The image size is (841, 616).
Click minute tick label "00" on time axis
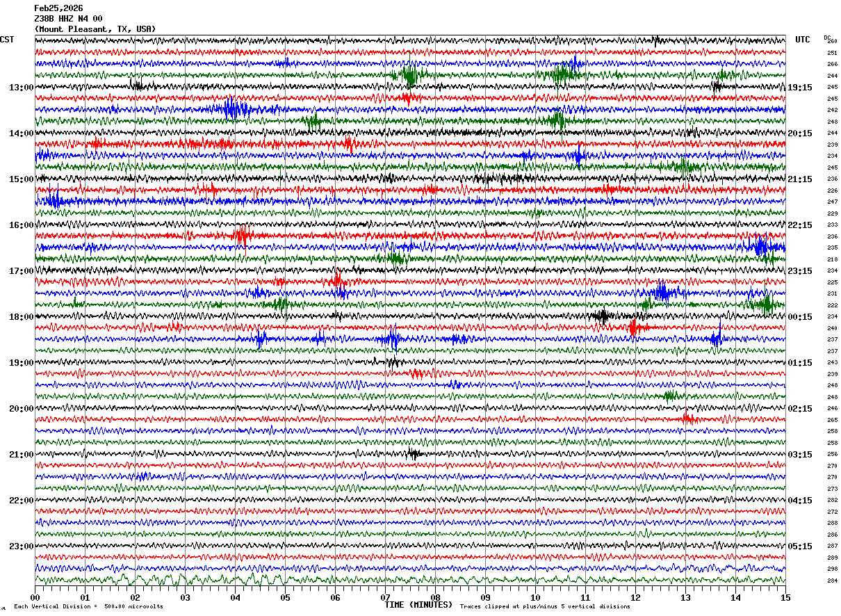(35, 597)
